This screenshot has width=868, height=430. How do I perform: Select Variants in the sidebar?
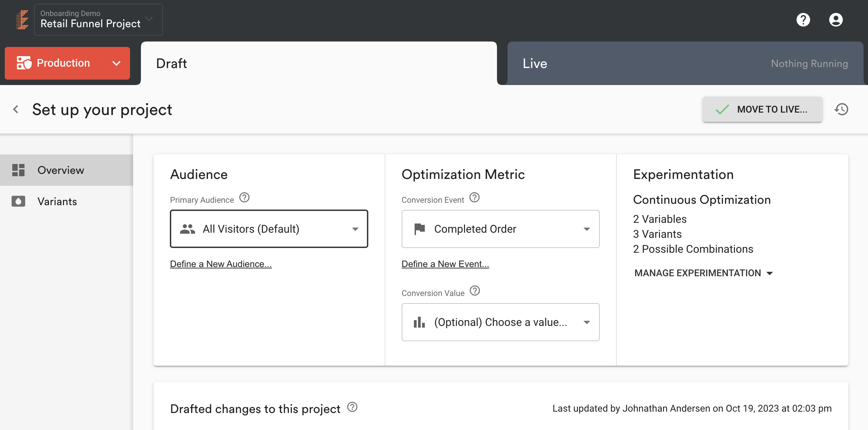pyautogui.click(x=66, y=201)
